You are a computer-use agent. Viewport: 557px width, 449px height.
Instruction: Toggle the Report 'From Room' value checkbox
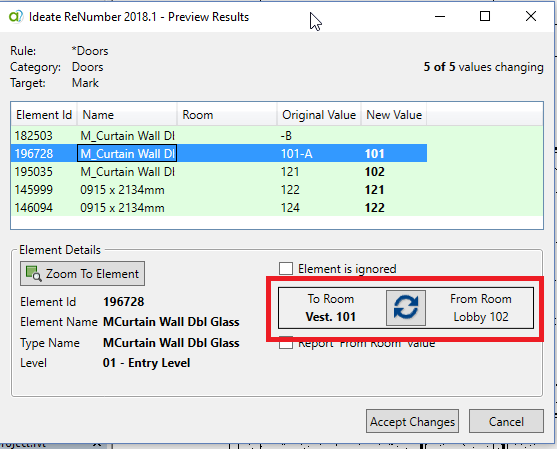point(286,343)
